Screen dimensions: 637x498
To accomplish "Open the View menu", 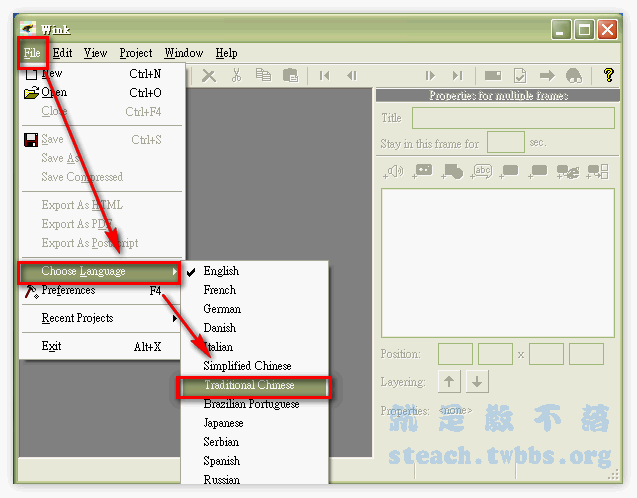I will 95,53.
